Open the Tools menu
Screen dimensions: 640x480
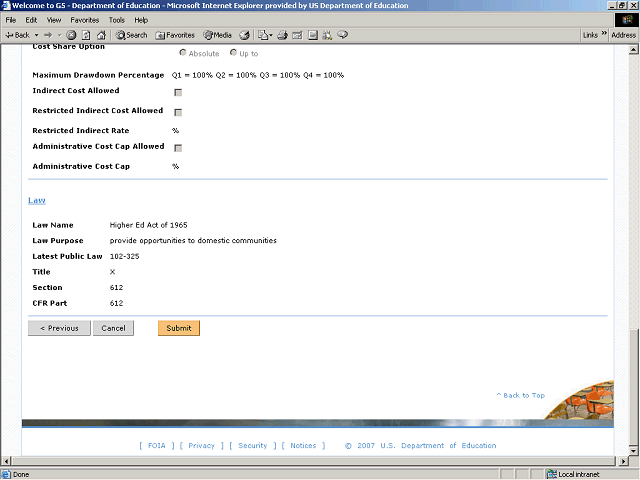tap(116, 20)
